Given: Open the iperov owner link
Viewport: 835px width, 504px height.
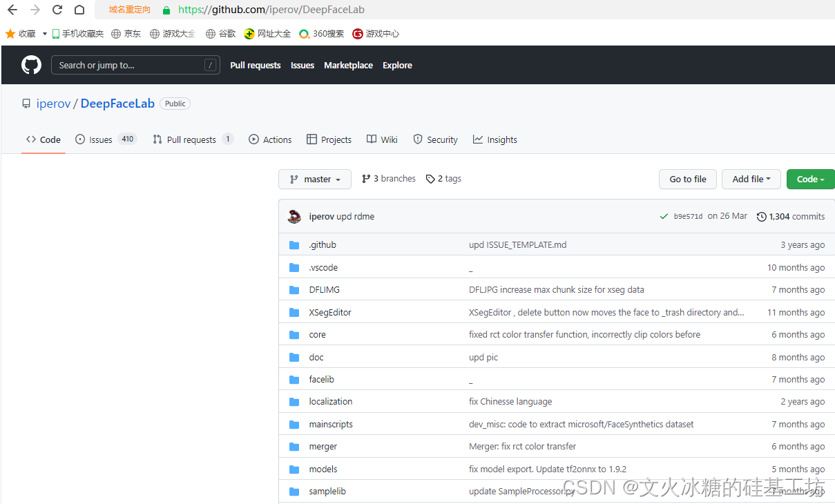Looking at the screenshot, I should pyautogui.click(x=53, y=104).
